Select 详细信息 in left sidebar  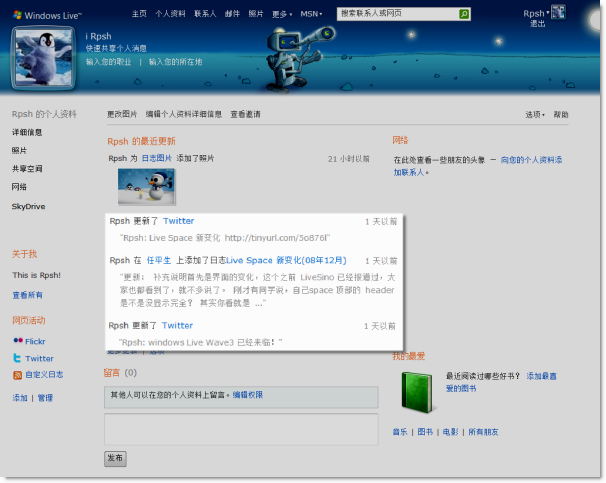point(27,133)
